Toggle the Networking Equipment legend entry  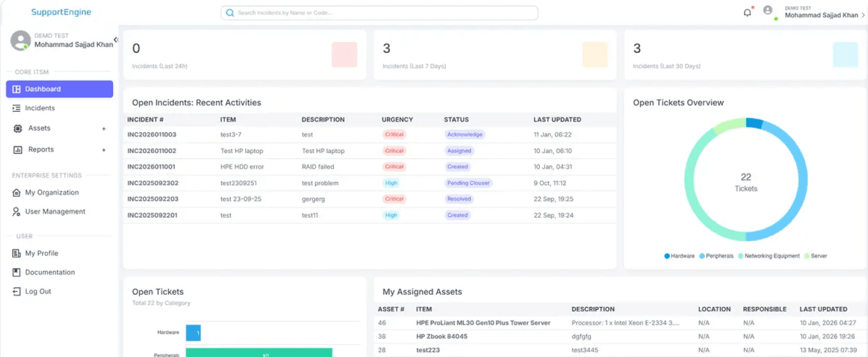[x=768, y=255]
